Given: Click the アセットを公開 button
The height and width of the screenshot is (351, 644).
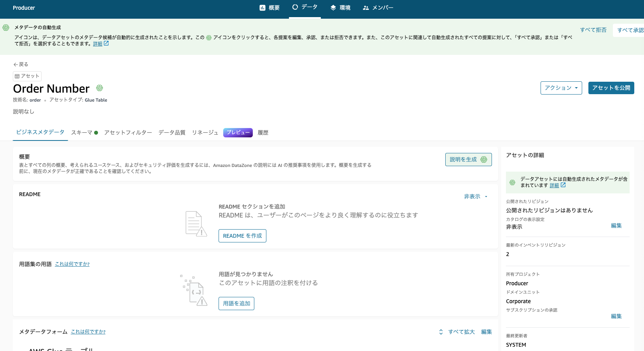Looking at the screenshot, I should pyautogui.click(x=611, y=88).
